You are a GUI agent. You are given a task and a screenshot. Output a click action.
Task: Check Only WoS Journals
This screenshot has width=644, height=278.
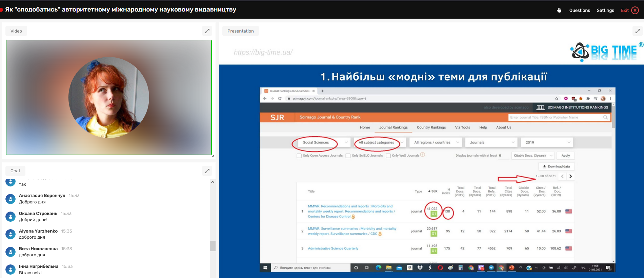coord(388,156)
